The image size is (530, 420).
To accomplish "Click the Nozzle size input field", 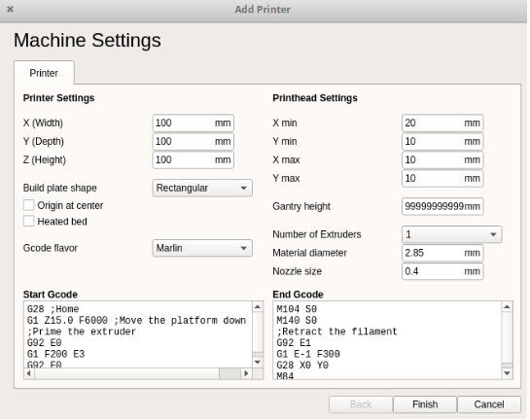I will 442,271.
